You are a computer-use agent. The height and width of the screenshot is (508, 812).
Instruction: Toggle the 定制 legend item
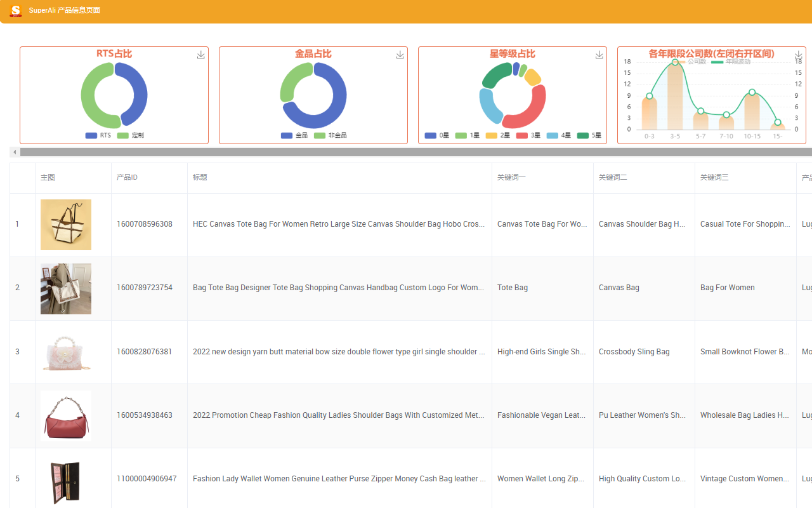click(131, 135)
